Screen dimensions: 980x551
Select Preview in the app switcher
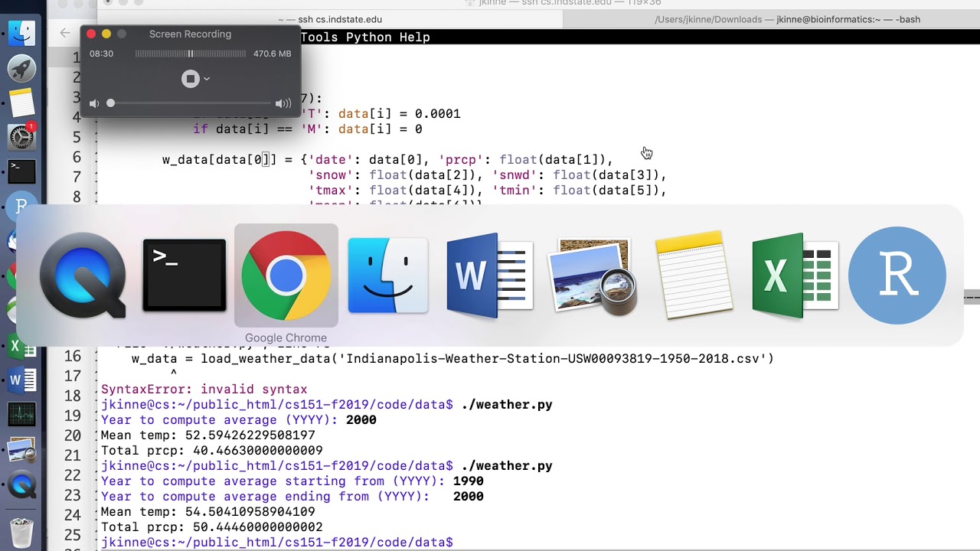592,275
